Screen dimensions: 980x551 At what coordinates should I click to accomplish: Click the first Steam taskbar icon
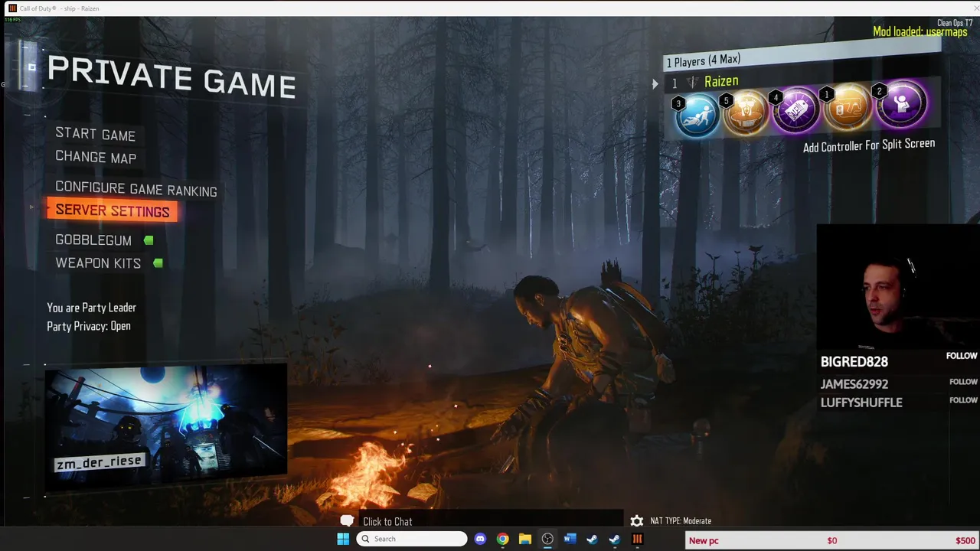point(592,539)
